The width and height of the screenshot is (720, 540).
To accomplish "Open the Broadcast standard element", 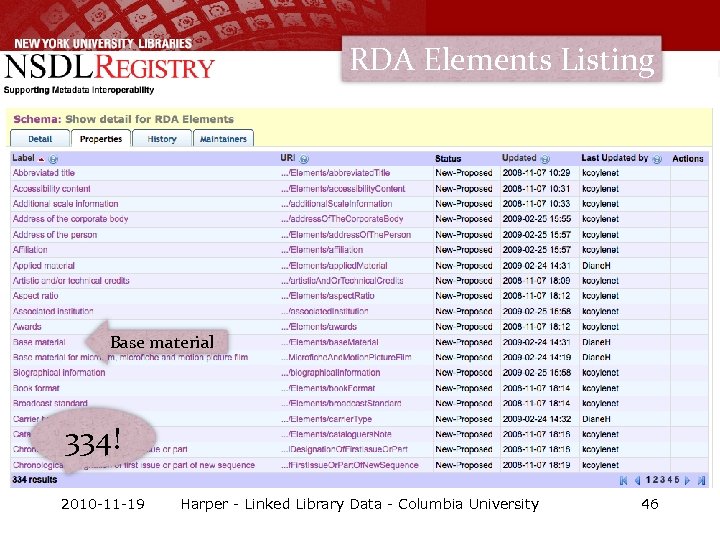I will coord(50,404).
